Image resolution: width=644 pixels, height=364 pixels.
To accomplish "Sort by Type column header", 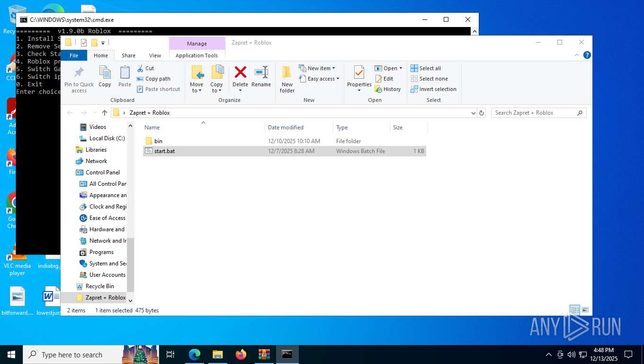I will 361,127.
